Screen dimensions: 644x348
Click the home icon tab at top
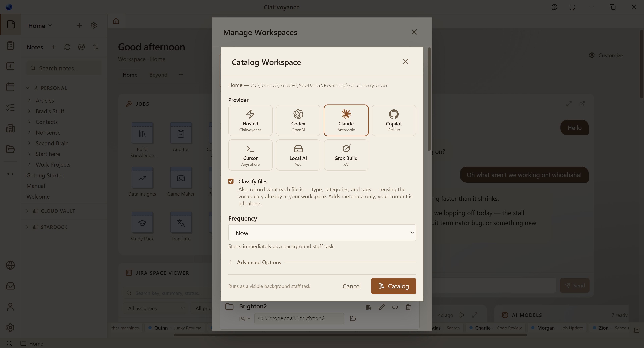point(116,21)
